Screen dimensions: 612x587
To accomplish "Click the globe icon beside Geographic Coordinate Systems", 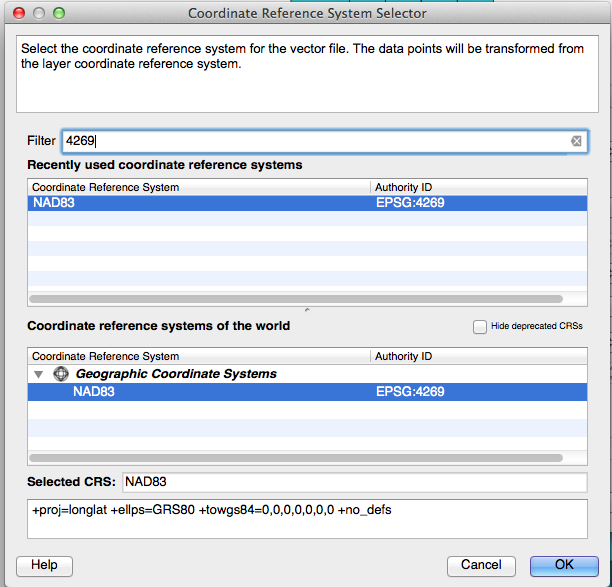I will point(61,374).
